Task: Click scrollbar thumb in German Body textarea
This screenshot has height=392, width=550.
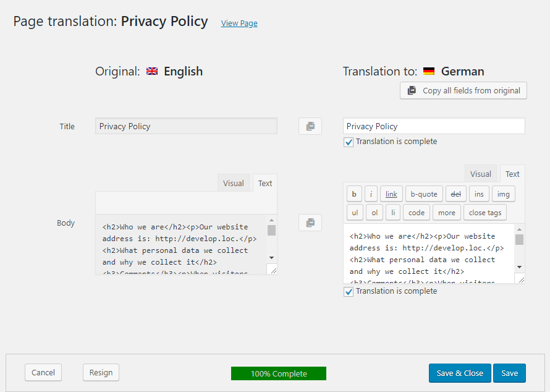Action: click(520, 239)
